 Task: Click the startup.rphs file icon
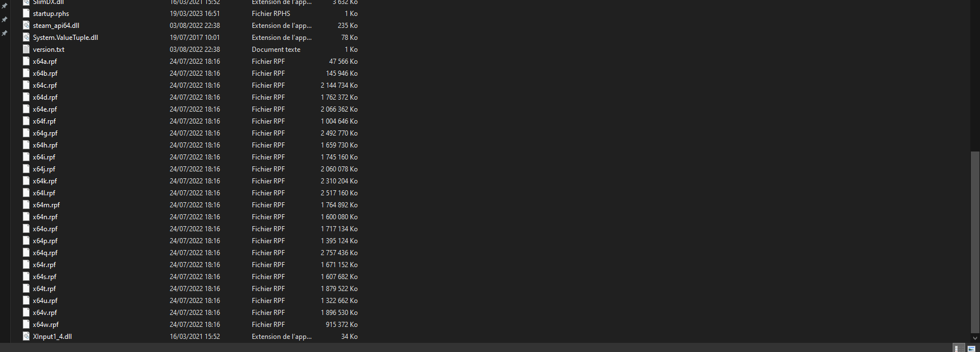(x=26, y=14)
